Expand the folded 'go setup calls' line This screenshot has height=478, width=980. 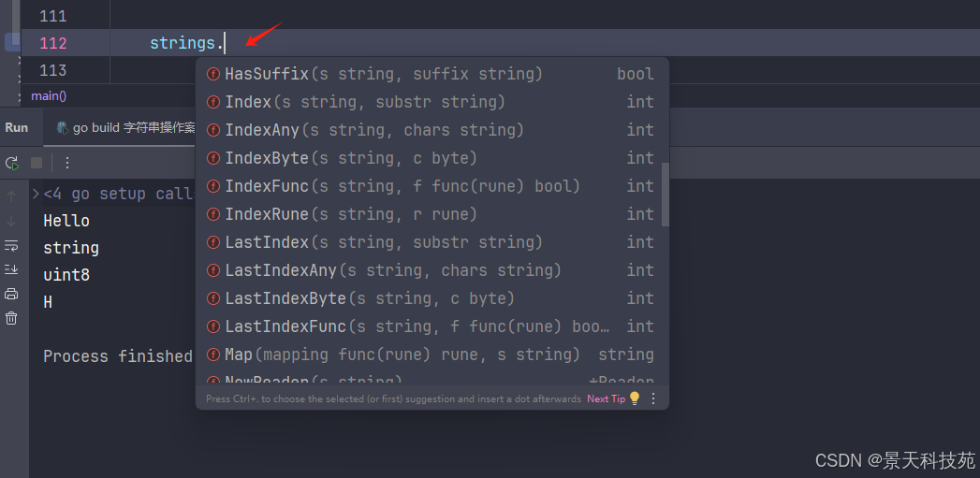coord(36,194)
